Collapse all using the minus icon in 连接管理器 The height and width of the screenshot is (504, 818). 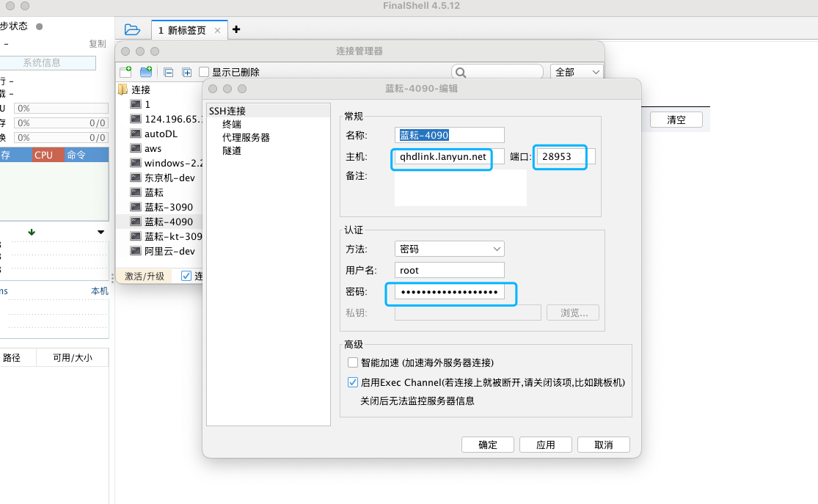tap(168, 73)
